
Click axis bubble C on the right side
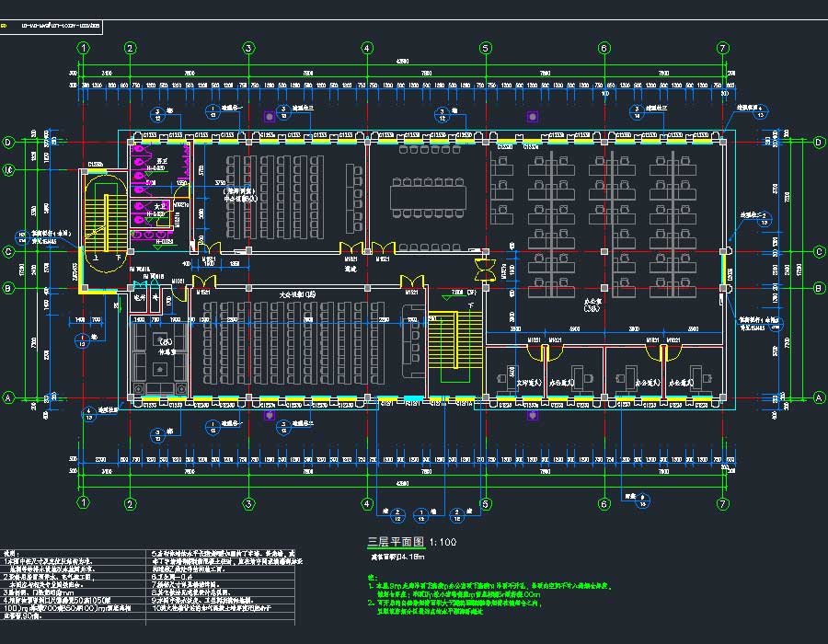pos(819,251)
